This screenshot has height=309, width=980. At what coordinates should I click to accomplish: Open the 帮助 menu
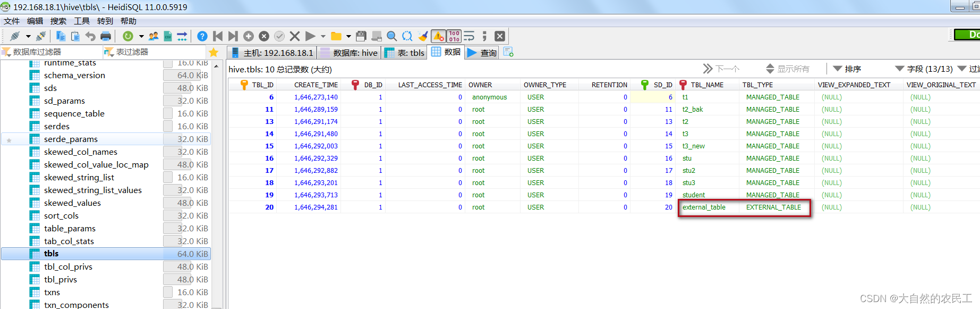129,21
